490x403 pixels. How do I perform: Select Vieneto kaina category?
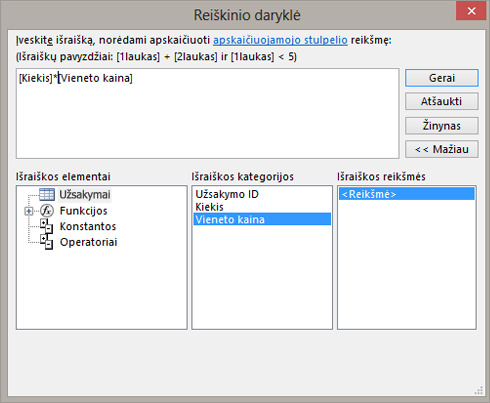(x=262, y=219)
